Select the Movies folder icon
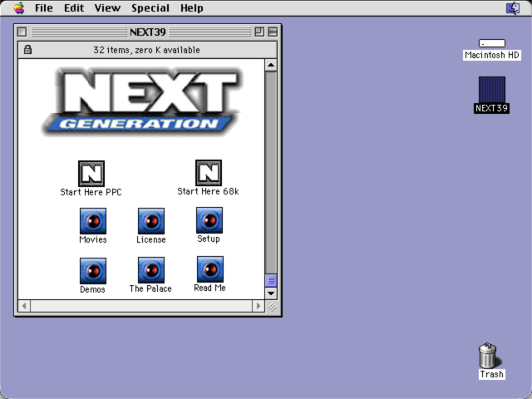 click(x=93, y=221)
